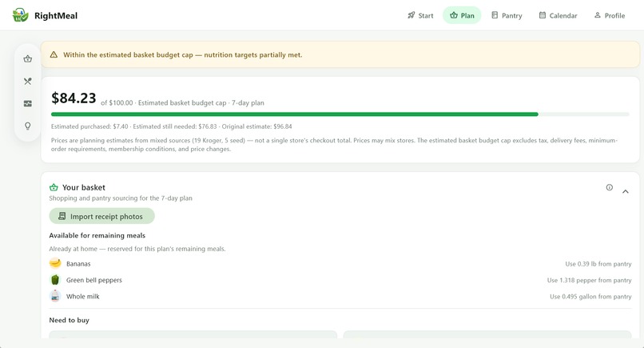Click the 'Estimated purchased: $7.40' line
Screen dimensions: 644x348
[x=171, y=126]
